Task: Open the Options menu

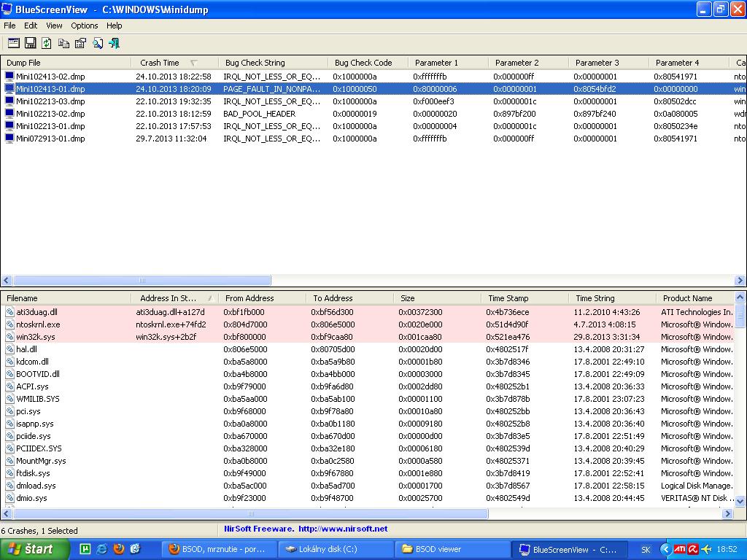Action: 85,26
